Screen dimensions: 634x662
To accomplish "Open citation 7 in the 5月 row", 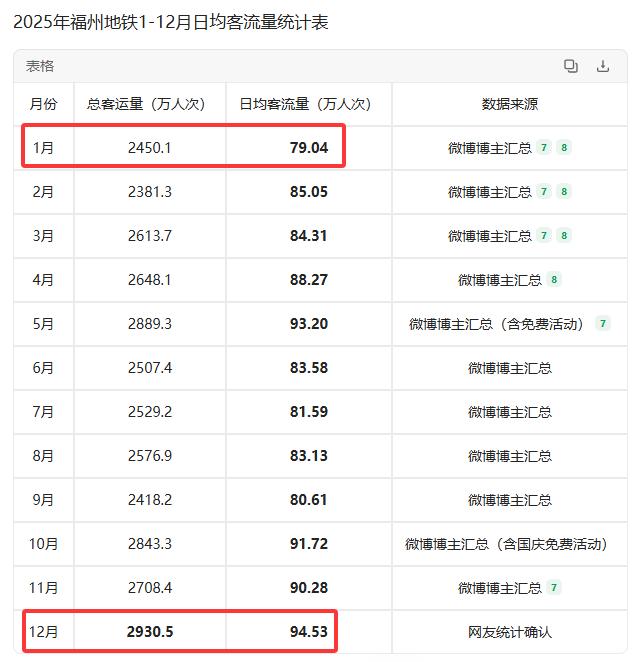I will pyautogui.click(x=603, y=323).
